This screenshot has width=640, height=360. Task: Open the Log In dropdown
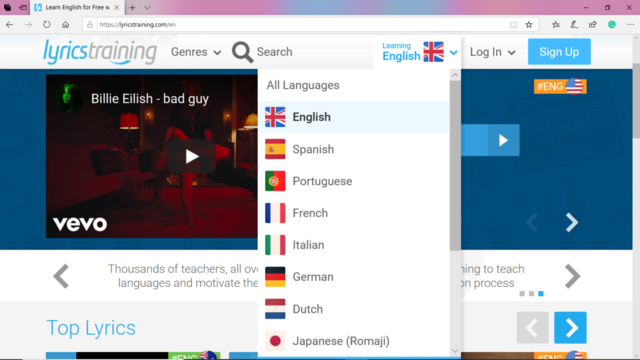click(x=493, y=52)
